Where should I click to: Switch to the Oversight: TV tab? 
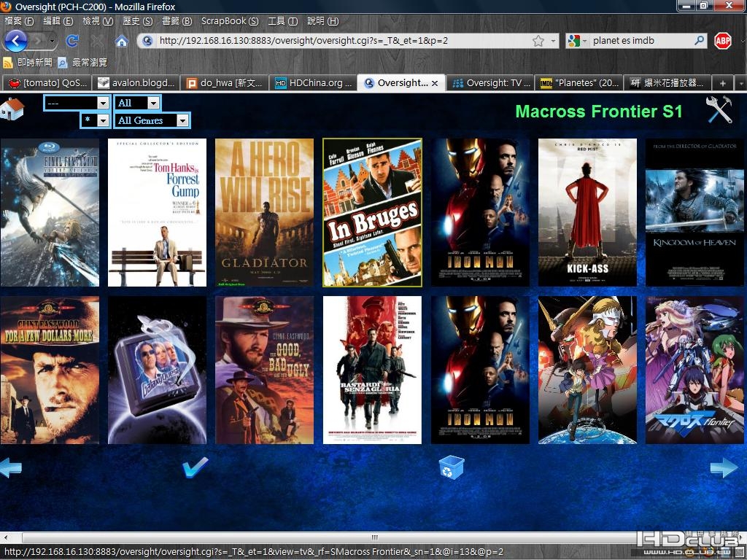pos(490,83)
